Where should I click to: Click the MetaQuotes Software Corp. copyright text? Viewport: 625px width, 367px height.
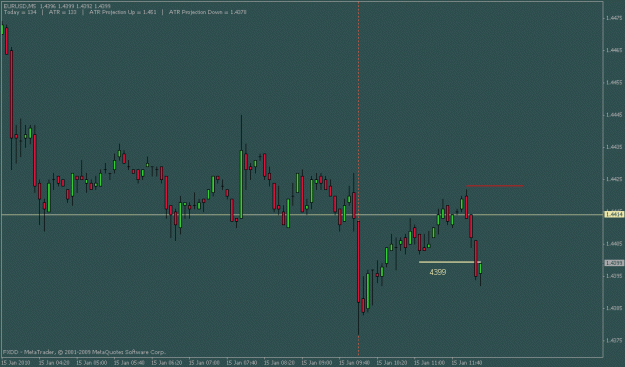coord(84,352)
